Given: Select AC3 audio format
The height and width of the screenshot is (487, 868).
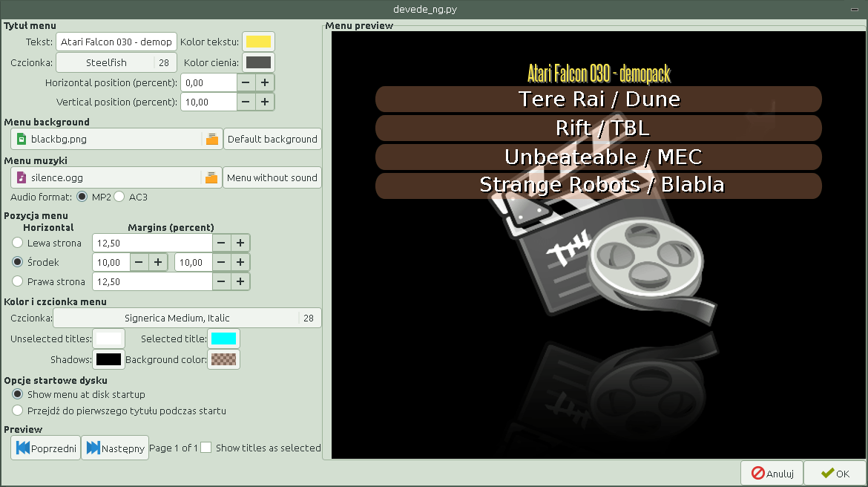Looking at the screenshot, I should point(119,197).
